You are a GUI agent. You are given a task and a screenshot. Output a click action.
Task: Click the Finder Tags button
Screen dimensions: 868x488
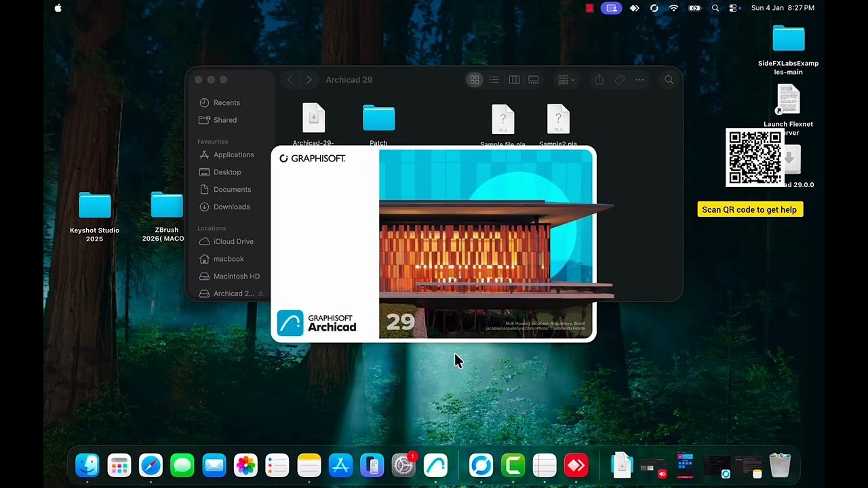coord(619,80)
